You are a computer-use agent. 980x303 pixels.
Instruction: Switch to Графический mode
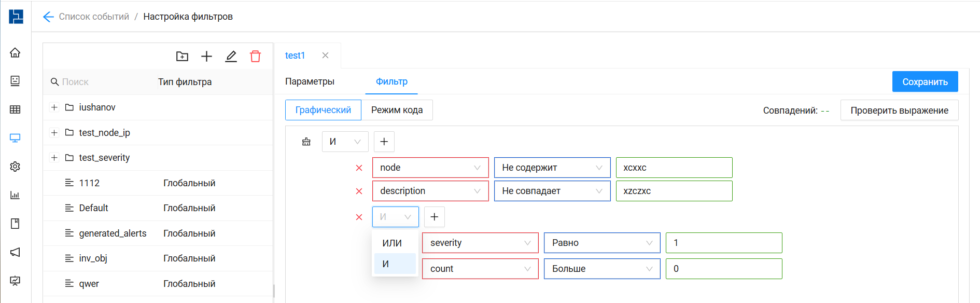pyautogui.click(x=323, y=110)
